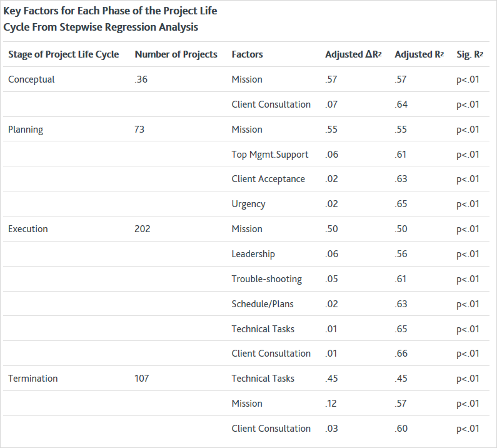The height and width of the screenshot is (448, 497).
Task: Select the .66 adjusted R2 value
Action: coord(401,354)
